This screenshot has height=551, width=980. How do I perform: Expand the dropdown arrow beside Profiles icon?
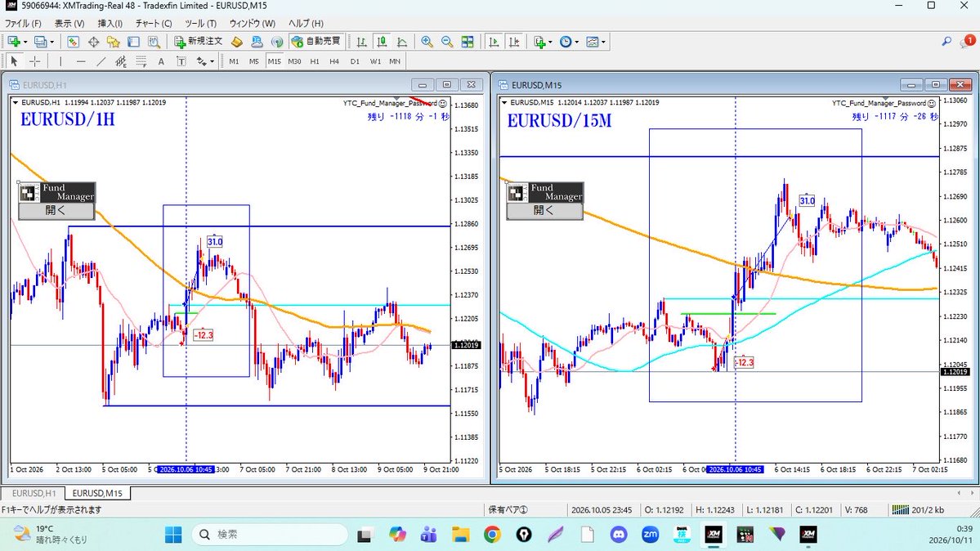[x=51, y=42]
